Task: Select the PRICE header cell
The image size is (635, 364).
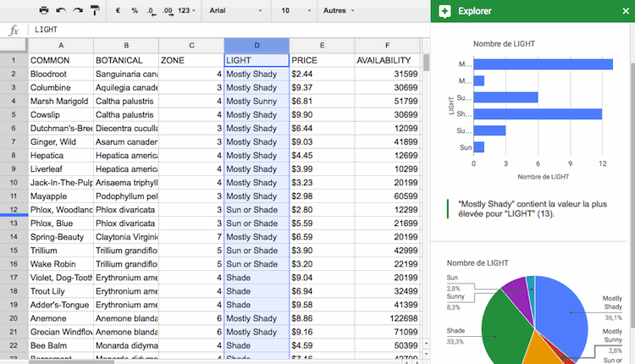Action: (321, 61)
